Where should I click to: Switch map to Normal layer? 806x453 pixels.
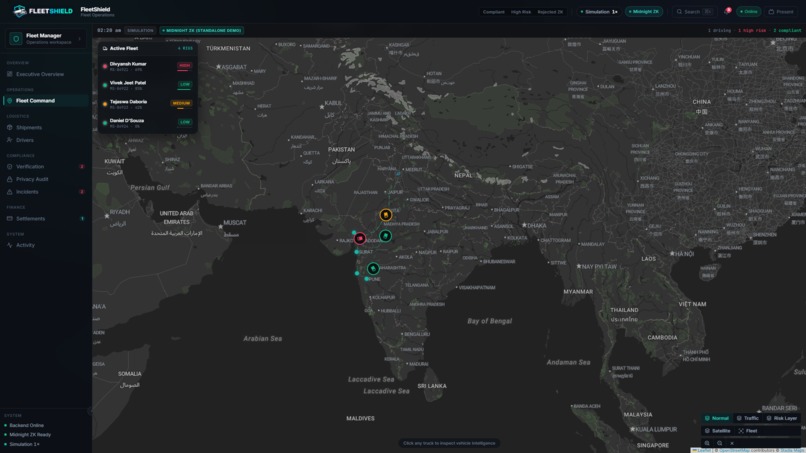click(x=717, y=418)
